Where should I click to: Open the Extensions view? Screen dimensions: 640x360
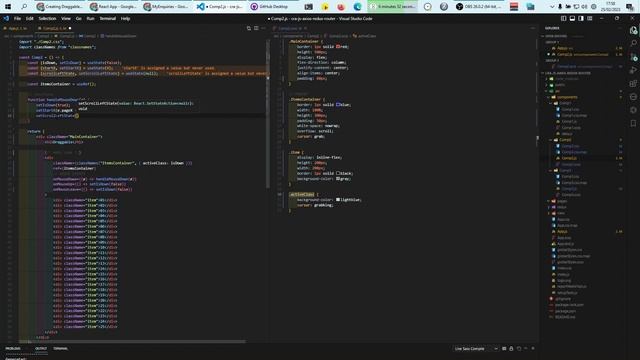[x=633, y=84]
